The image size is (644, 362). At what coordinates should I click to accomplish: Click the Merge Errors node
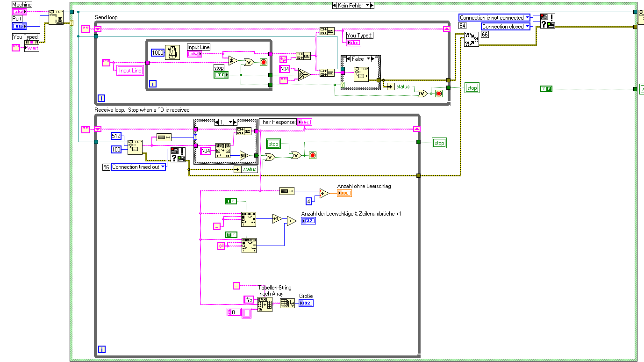(471, 39)
